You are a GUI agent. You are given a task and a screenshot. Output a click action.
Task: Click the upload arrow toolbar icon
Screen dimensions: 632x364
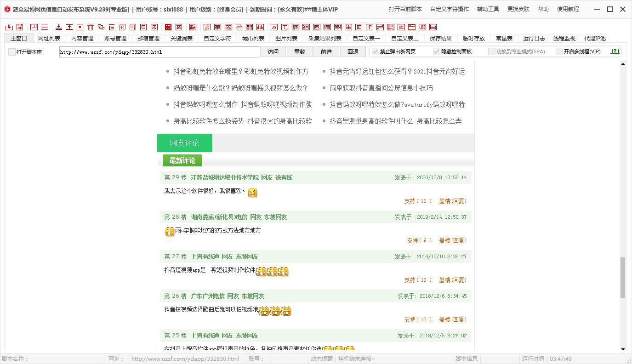69,27
